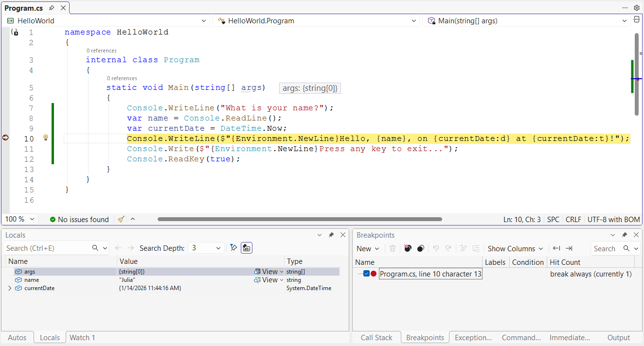Toggle the red breakpoint glyph beside line 10
Screen dimensions: 644x346
coord(5,138)
